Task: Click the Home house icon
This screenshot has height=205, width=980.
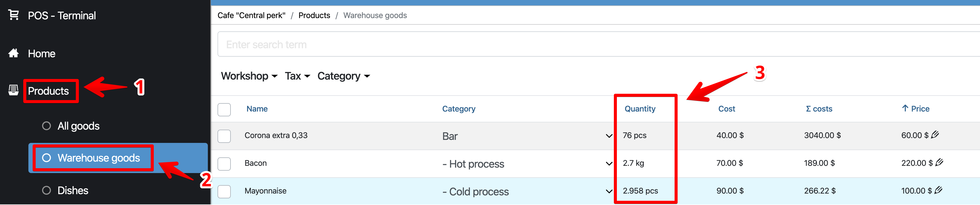Action: (13, 53)
